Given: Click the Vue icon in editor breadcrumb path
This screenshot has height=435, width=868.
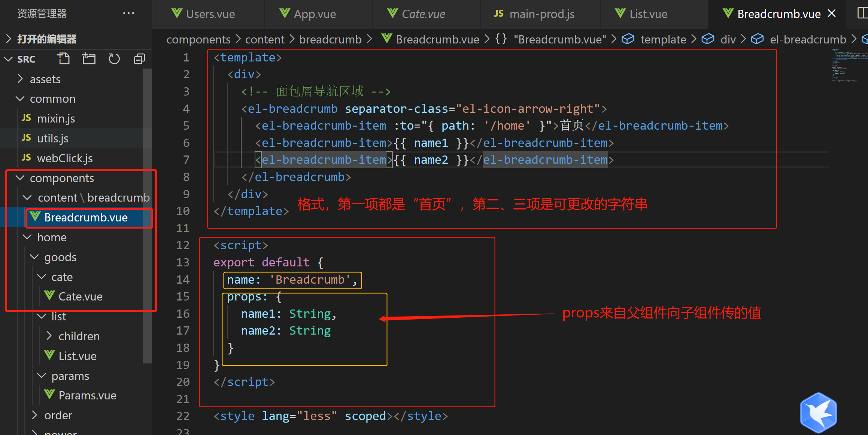Looking at the screenshot, I should [387, 39].
